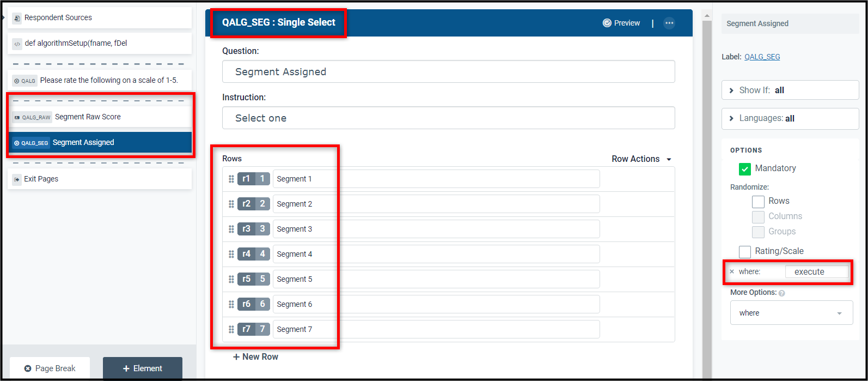Edit the Segment 1 row text field
Image resolution: width=868 pixels, height=381 pixels.
[x=436, y=179]
